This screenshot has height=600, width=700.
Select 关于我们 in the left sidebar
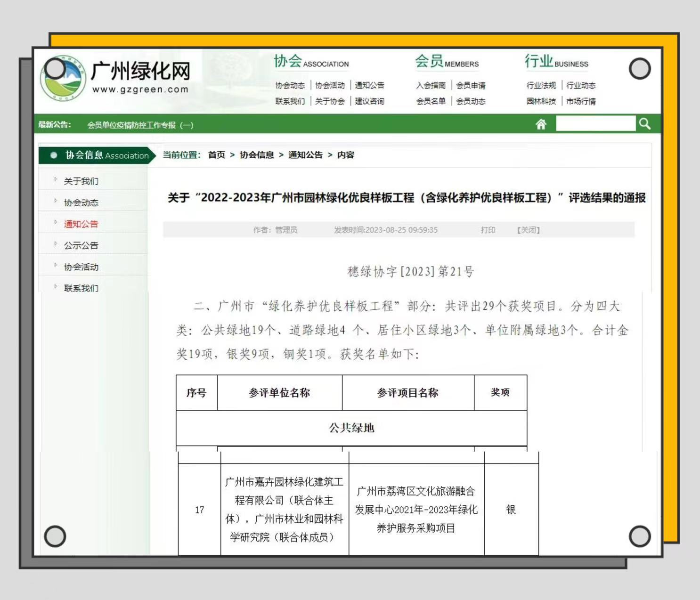[81, 181]
